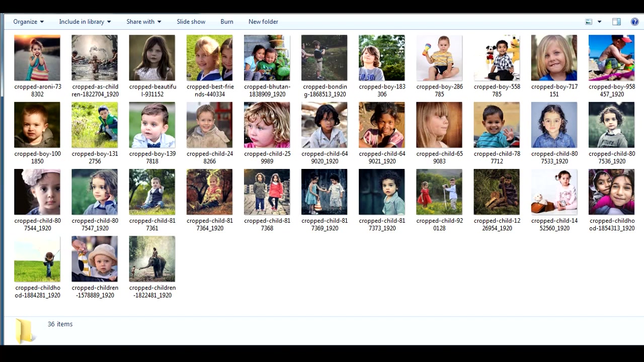Select thumbnail cropped-boy-1397818
The image size is (644, 362).
152,125
